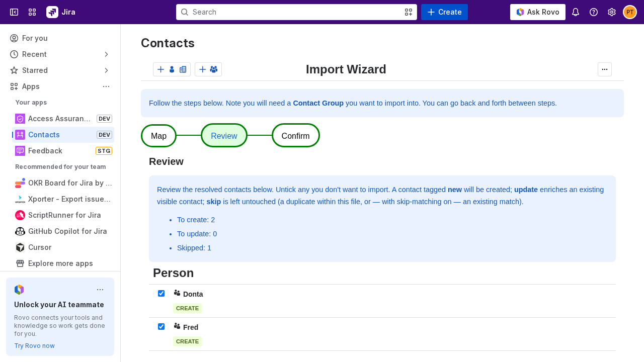Click the Fred contact name
Screen dimensions: 644x362
pyautogui.click(x=191, y=327)
